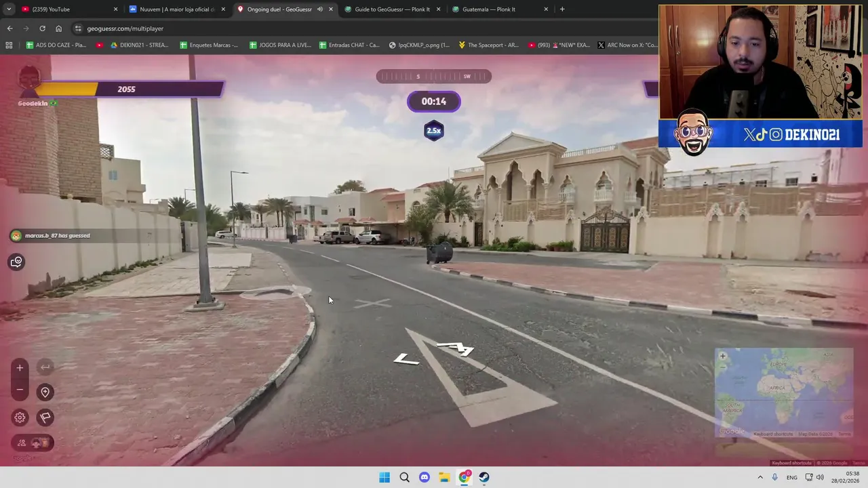
Task: Click own health bar showing 2055
Action: [129, 89]
